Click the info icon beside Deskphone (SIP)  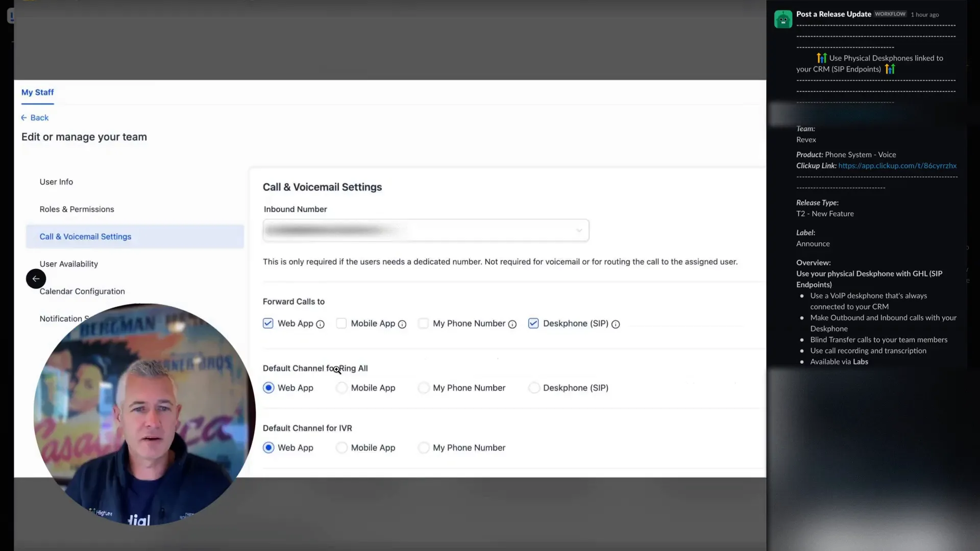[616, 324]
